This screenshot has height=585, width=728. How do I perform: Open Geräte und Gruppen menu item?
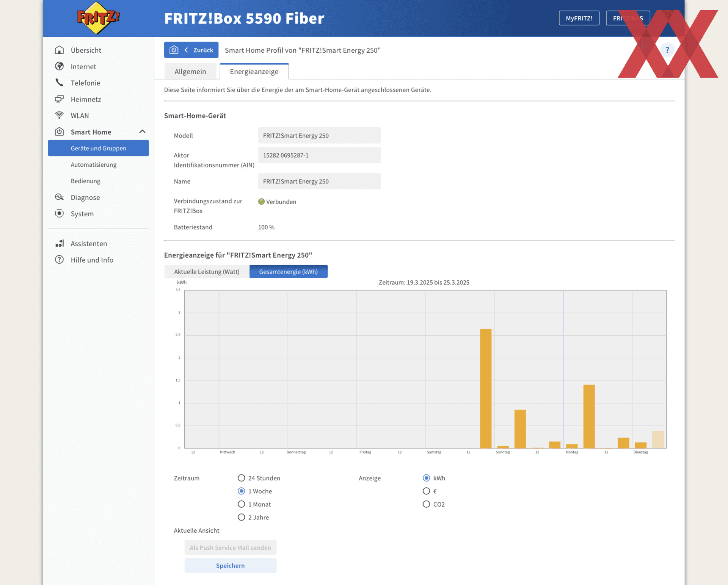coord(98,148)
